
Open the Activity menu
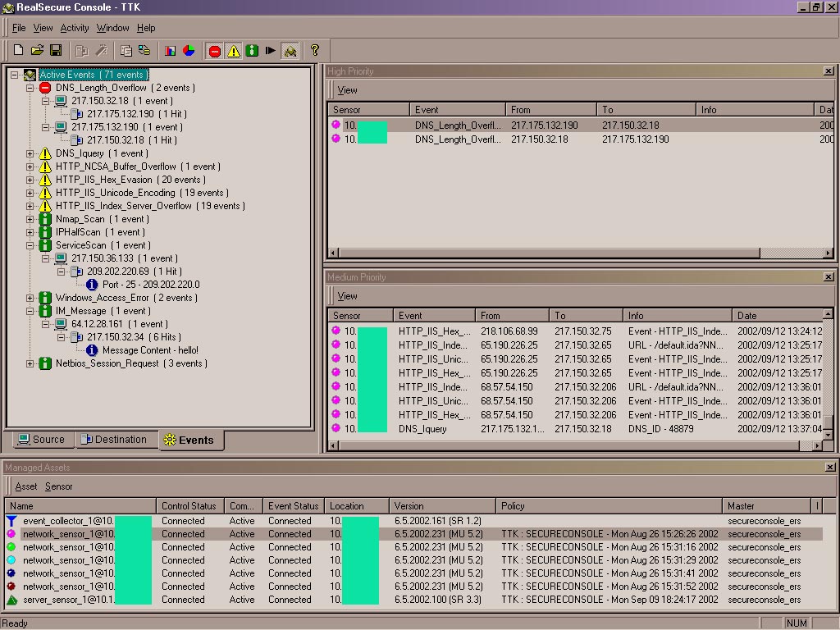click(x=75, y=28)
